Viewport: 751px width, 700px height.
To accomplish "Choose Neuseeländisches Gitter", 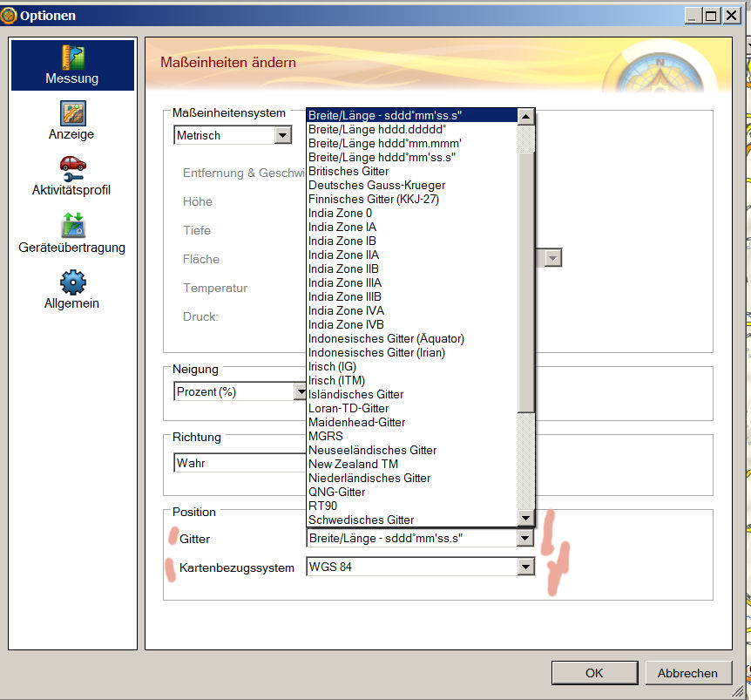I will pos(412,450).
